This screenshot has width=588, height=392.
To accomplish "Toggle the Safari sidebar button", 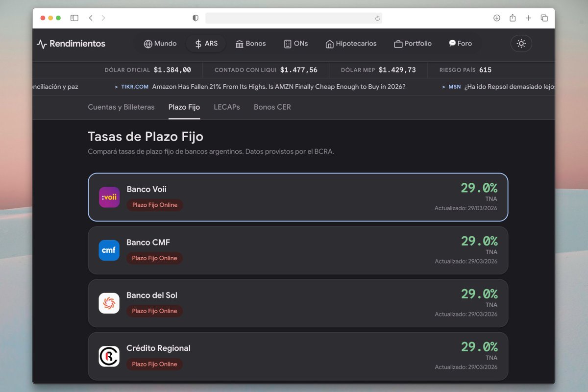I will pos(74,18).
